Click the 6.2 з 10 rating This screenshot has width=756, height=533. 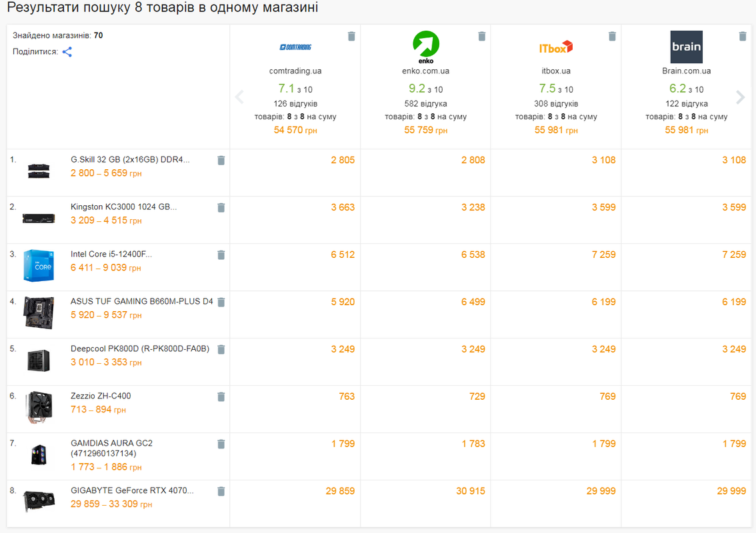[x=686, y=89]
